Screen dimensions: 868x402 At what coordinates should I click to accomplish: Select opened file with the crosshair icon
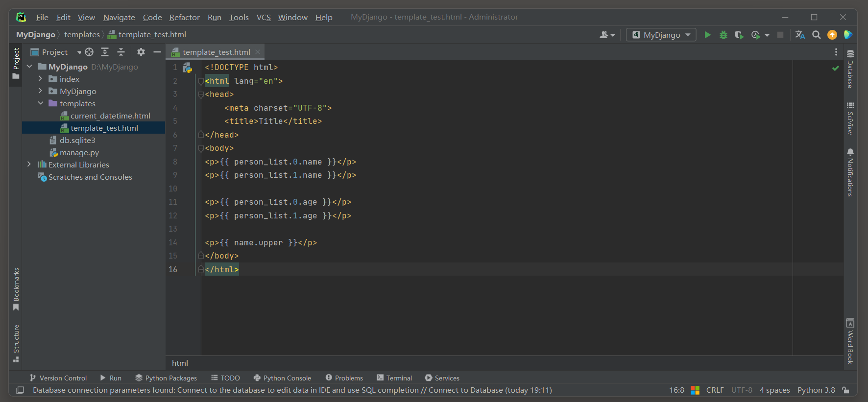point(89,52)
